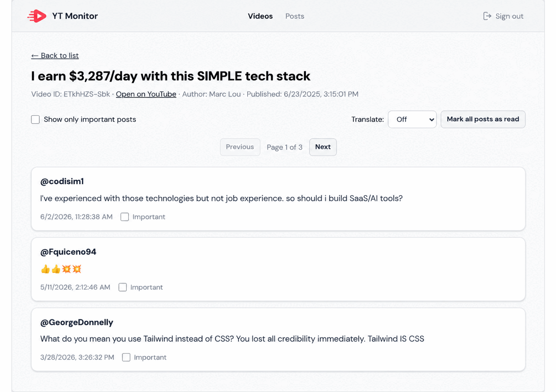Click the SaaS/AI tools comment text
The width and height of the screenshot is (556, 392).
221,198
